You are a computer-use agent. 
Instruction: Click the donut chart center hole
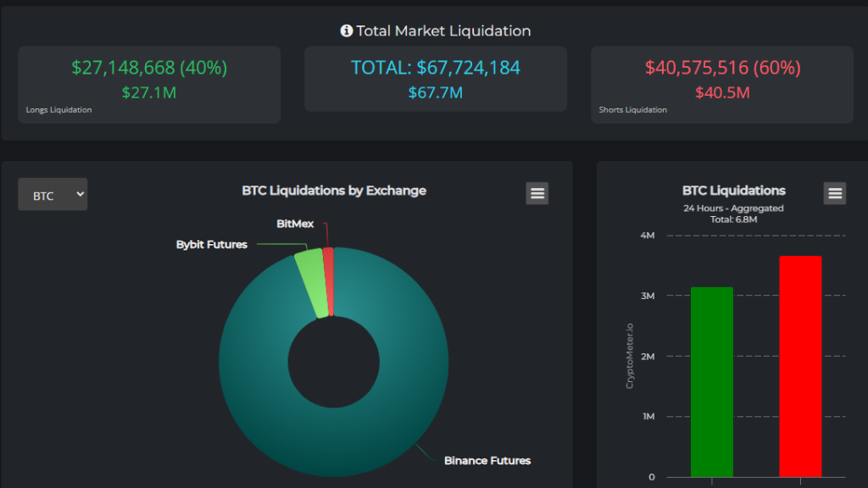(x=334, y=363)
